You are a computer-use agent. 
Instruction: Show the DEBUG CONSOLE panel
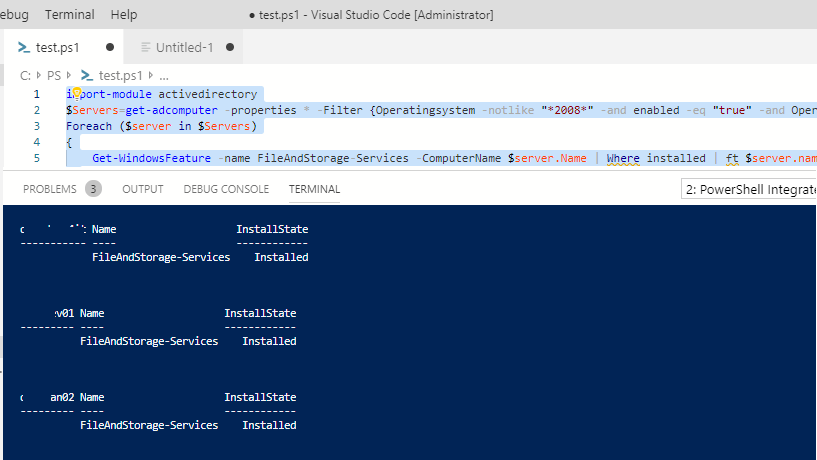pyautogui.click(x=226, y=189)
